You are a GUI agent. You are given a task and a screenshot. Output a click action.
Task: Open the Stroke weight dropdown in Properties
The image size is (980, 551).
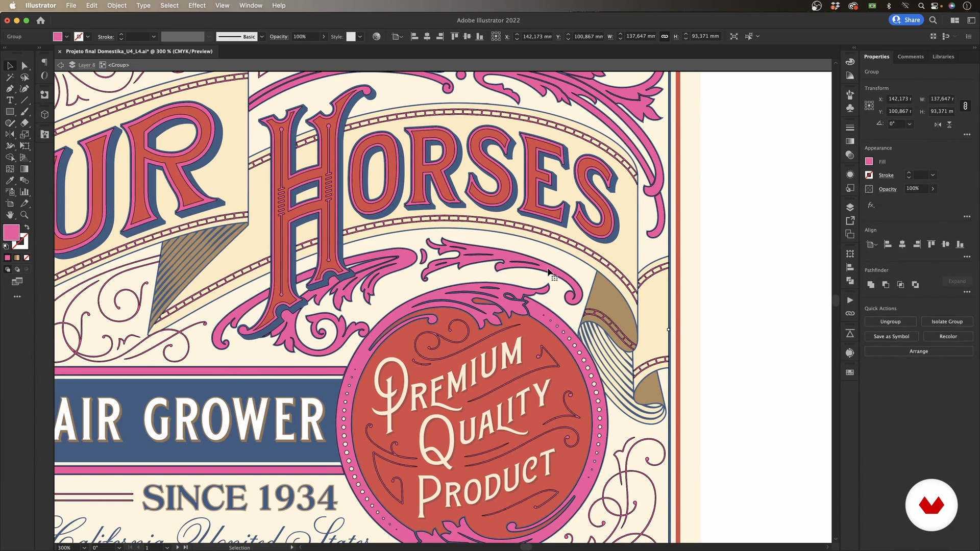[x=933, y=175]
